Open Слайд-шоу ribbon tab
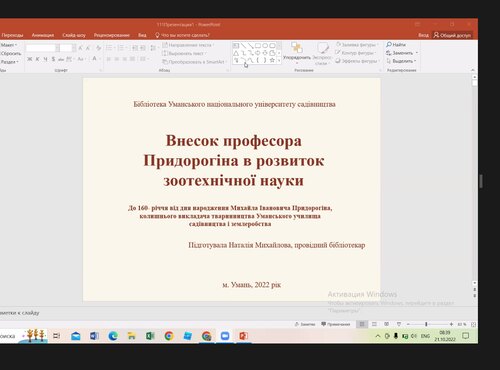 tap(74, 35)
